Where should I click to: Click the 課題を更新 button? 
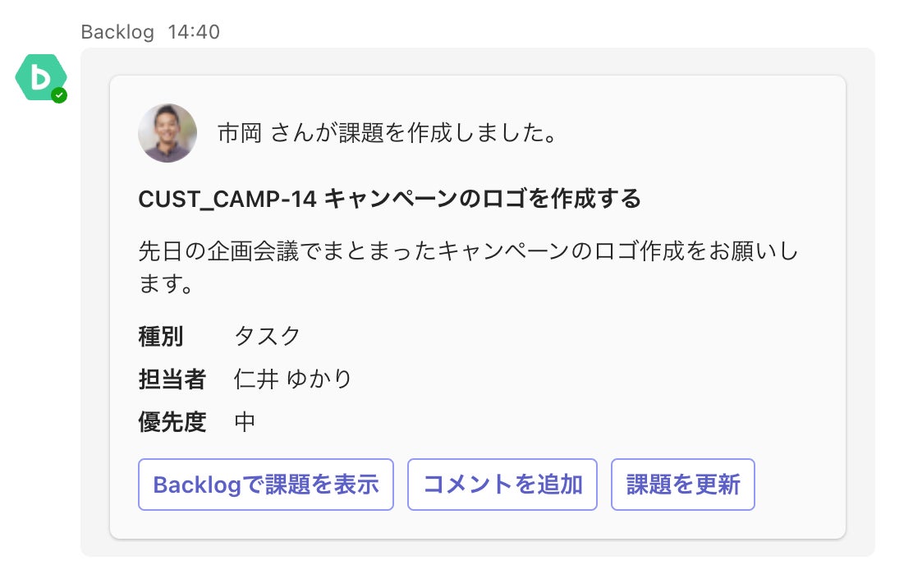point(683,485)
